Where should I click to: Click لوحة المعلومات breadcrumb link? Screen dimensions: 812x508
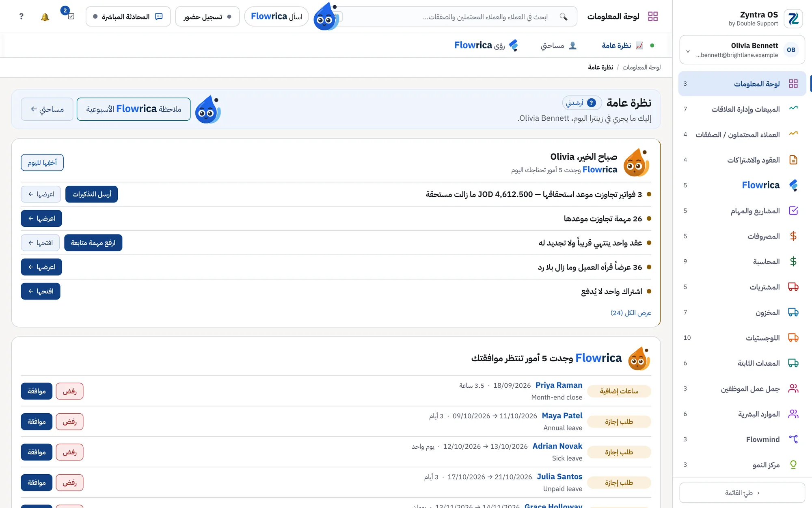click(x=641, y=67)
